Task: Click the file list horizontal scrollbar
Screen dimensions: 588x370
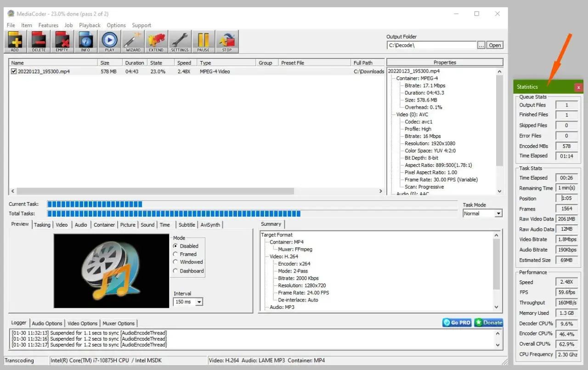Action: point(197,191)
